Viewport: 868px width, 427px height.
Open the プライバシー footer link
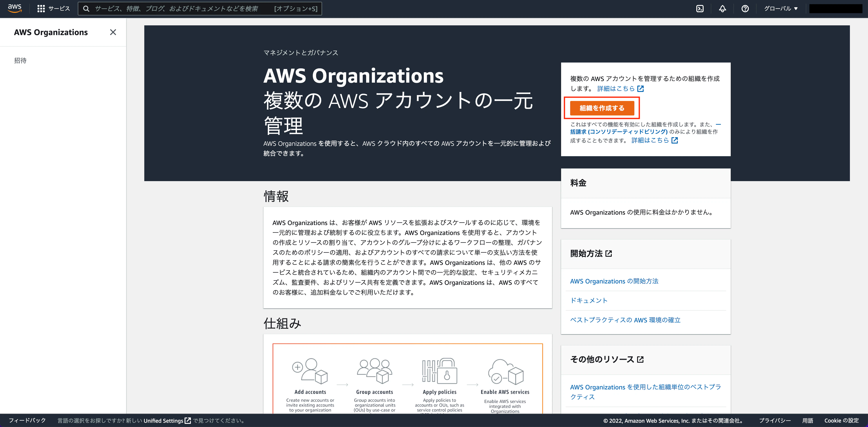coord(775,421)
